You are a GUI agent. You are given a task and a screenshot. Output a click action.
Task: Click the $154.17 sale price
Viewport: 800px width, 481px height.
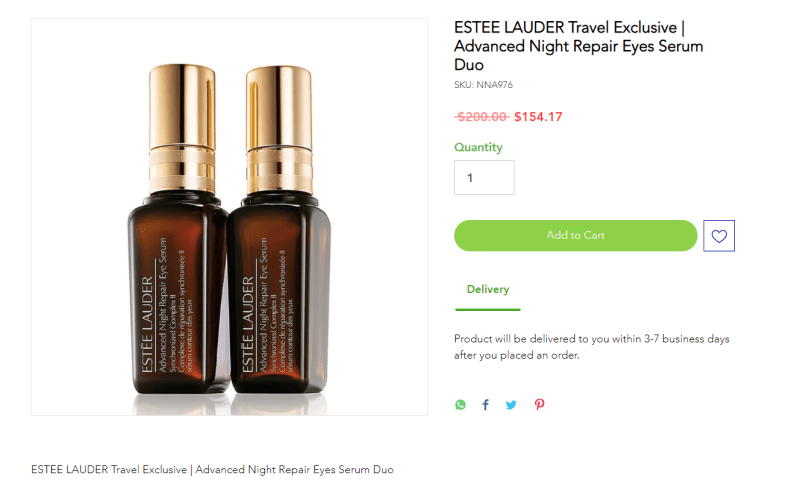click(538, 117)
